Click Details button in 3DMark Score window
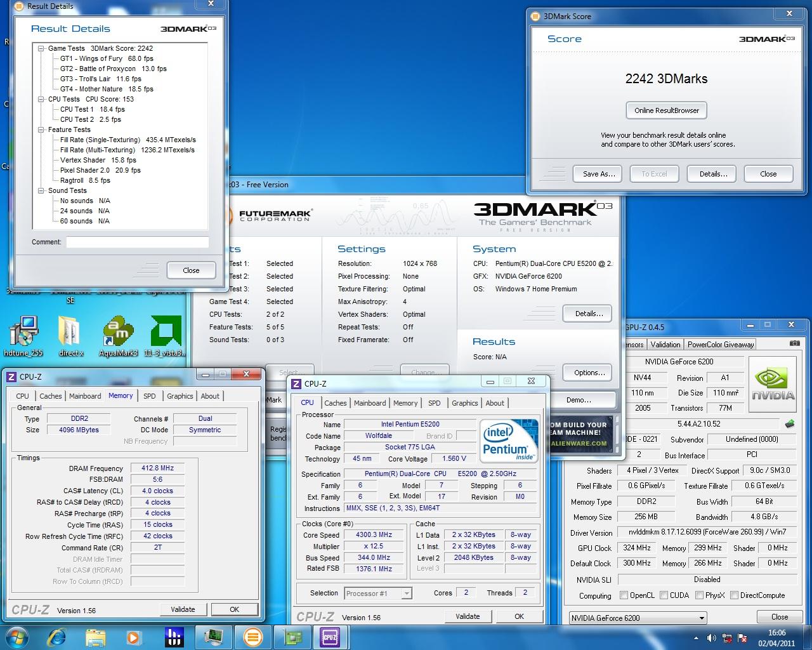The image size is (812, 650). (x=713, y=174)
